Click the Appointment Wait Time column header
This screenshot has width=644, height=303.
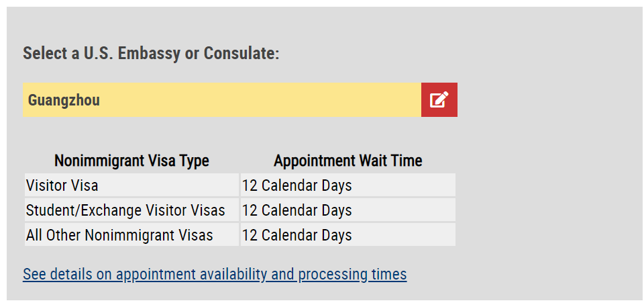[x=348, y=161]
